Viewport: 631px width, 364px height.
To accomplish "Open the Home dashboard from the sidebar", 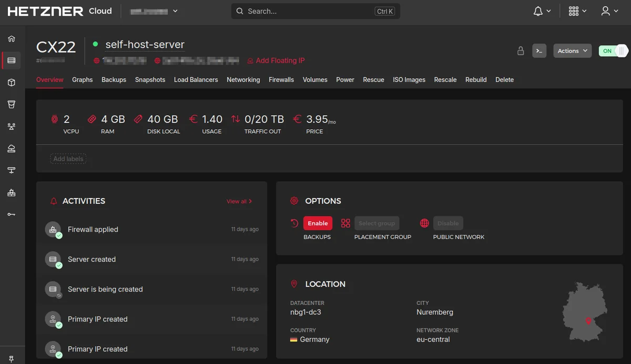I will point(12,38).
